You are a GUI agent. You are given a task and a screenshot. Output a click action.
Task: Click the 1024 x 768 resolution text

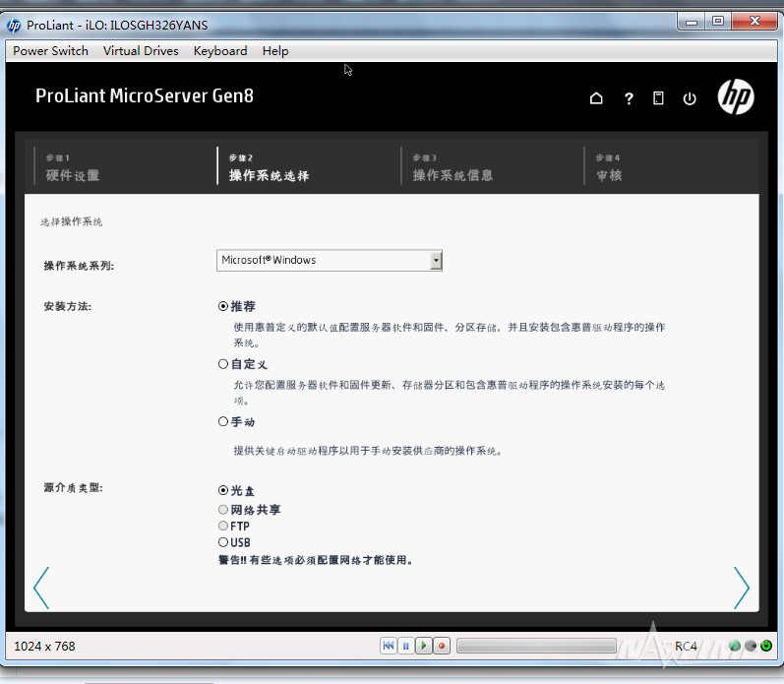point(44,647)
